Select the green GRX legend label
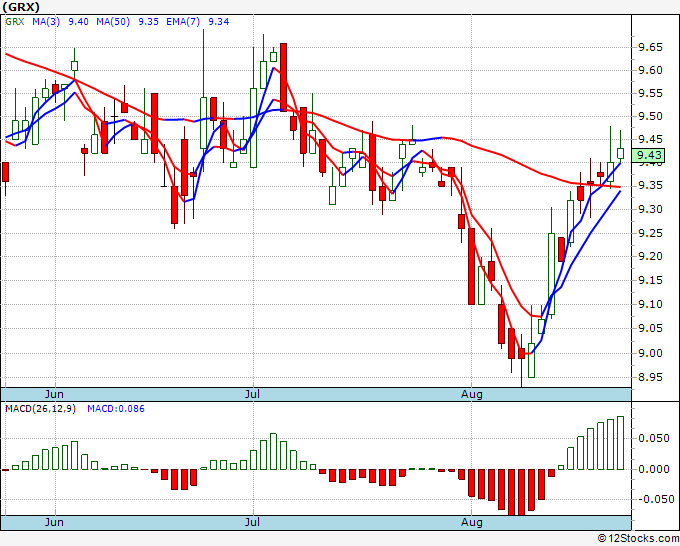The width and height of the screenshot is (680, 546). pyautogui.click(x=15, y=22)
